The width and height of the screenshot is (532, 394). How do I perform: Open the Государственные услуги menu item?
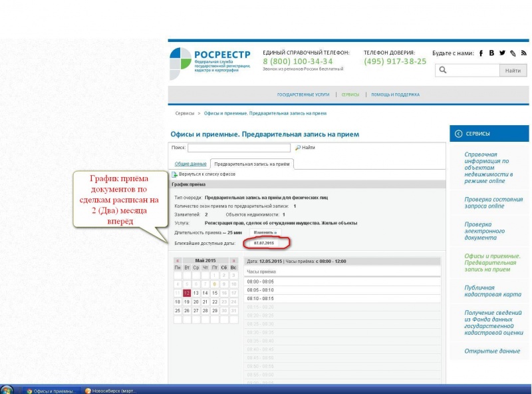click(303, 95)
